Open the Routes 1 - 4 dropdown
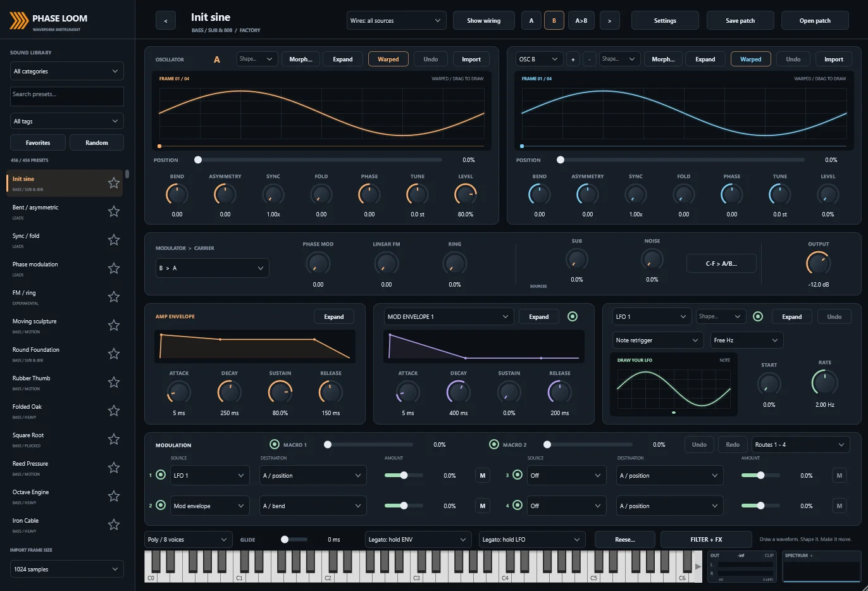Image resolution: width=868 pixels, height=591 pixels. coord(800,445)
